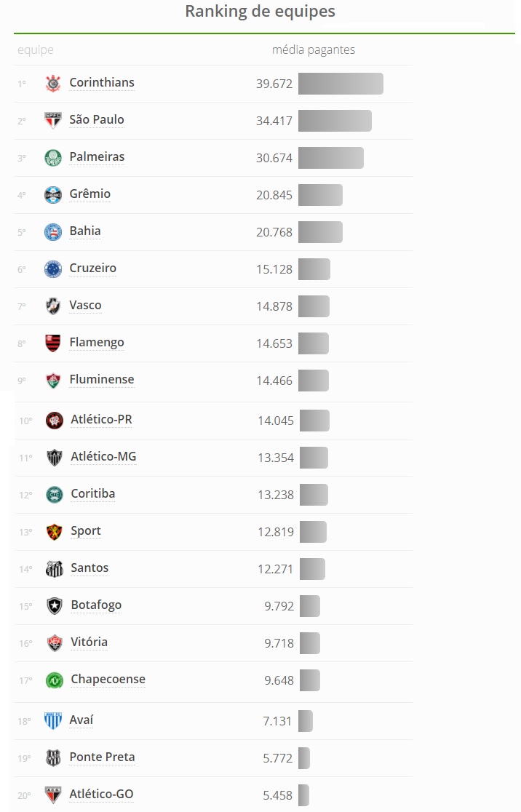Open the Cruzeiro team link

tap(92, 268)
